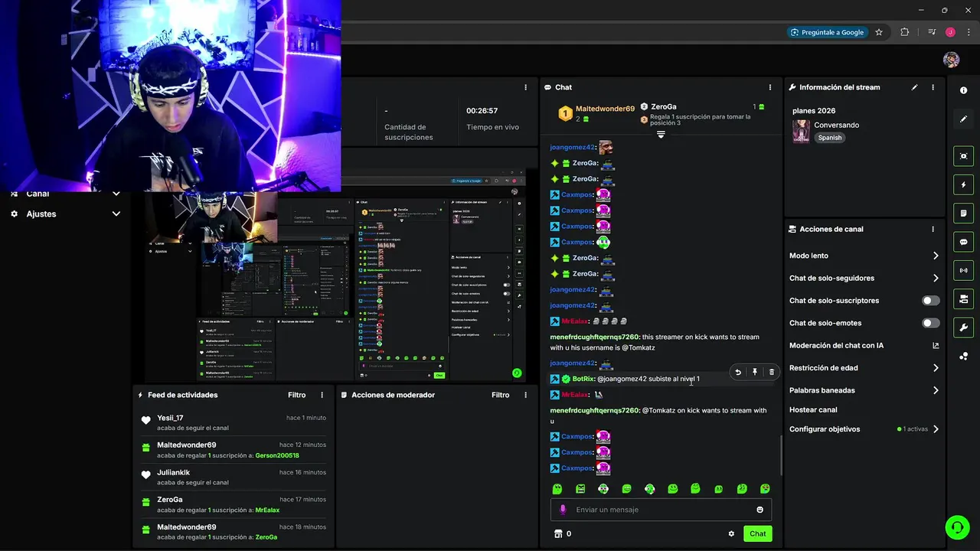
Task: Click the chat bubble icon in right sidebar
Action: pos(963,242)
